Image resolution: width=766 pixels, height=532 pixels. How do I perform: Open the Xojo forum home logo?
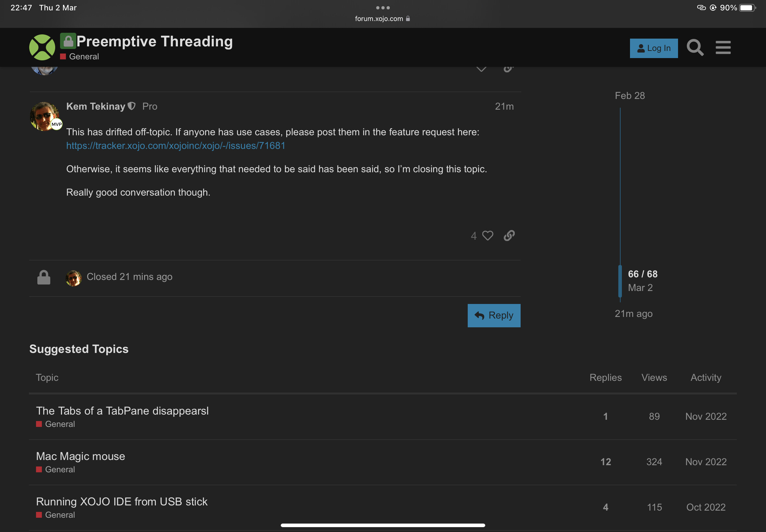click(42, 47)
